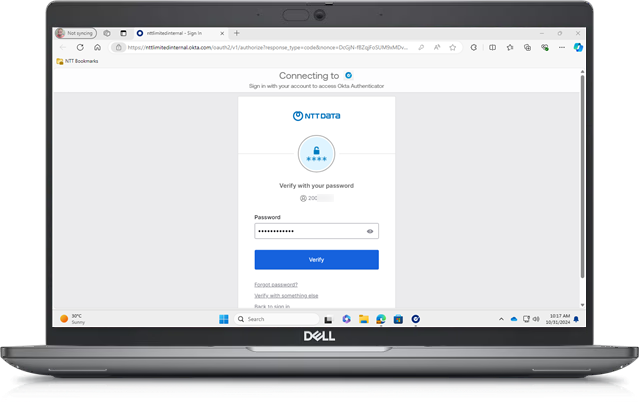Viewport: 639px width, 402px height.
Task: Open the Forgot password? link
Action: [x=276, y=285]
